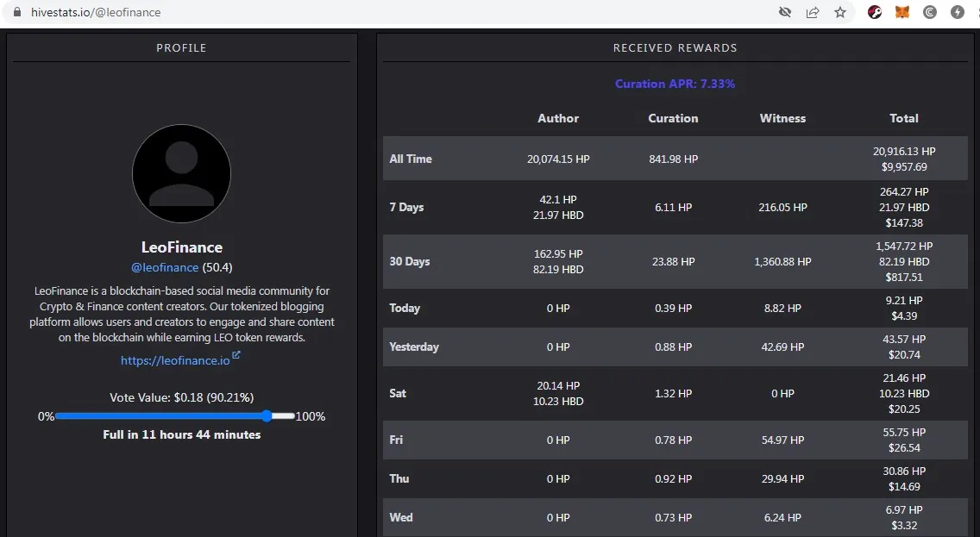Select the 7 Days row label
The image size is (980, 537).
click(x=406, y=207)
